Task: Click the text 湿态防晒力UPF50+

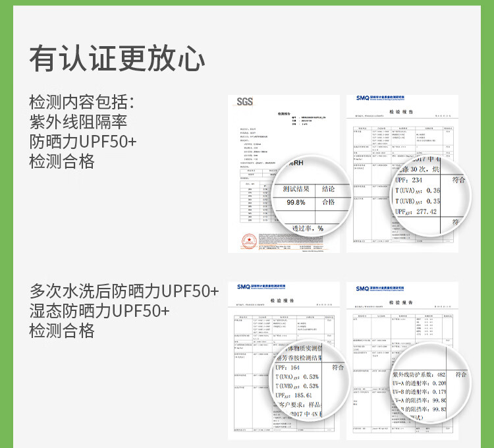Action: tap(99, 311)
